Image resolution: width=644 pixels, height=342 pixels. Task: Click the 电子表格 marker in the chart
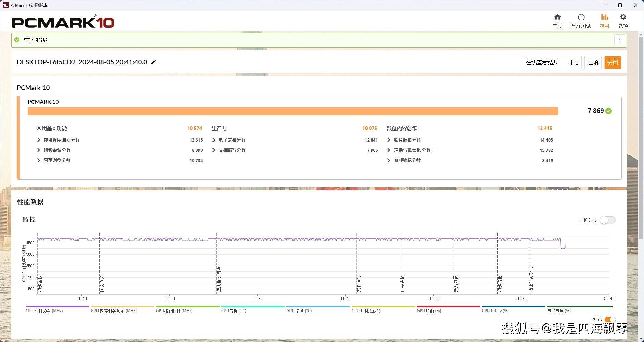point(402,283)
